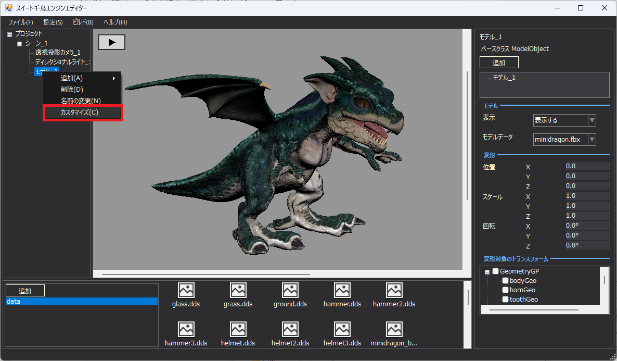This screenshot has height=361, width=617.
Task: Collapse the シーン_1 scene node
Action: [19, 44]
